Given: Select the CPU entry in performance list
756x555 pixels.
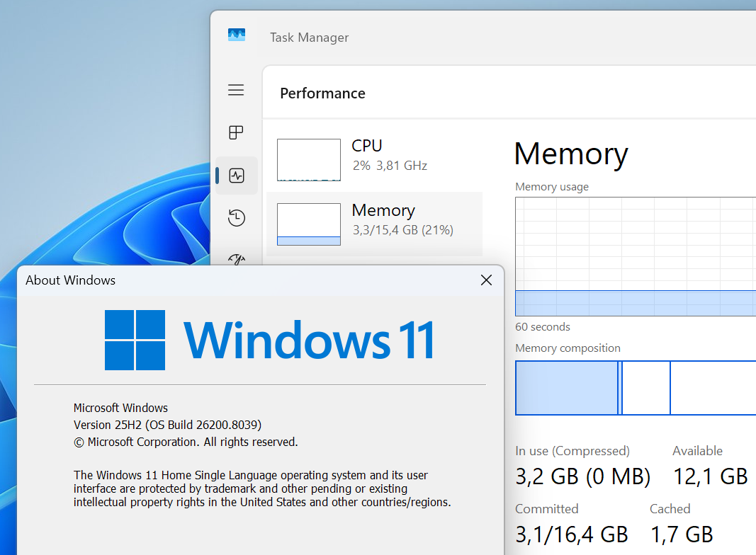Looking at the screenshot, I should pos(376,154).
